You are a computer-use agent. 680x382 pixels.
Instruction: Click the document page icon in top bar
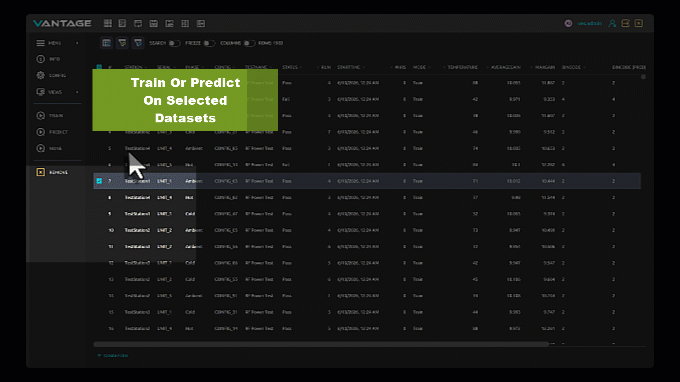[x=122, y=23]
